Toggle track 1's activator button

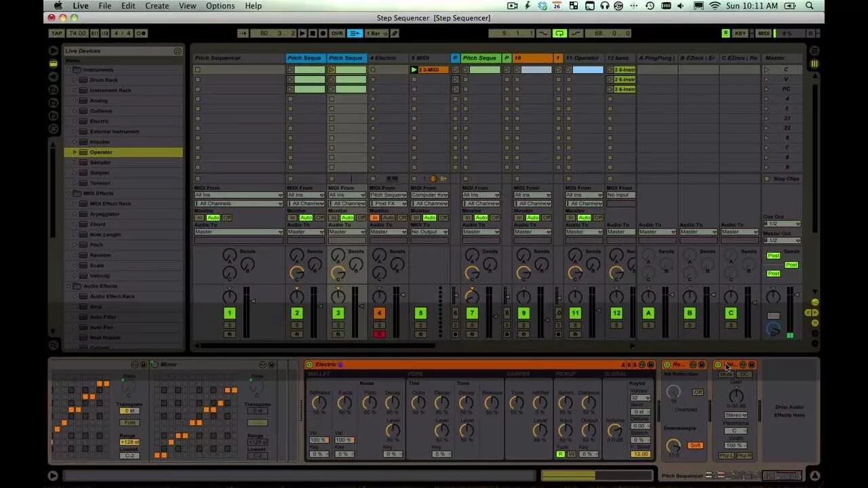[229, 313]
